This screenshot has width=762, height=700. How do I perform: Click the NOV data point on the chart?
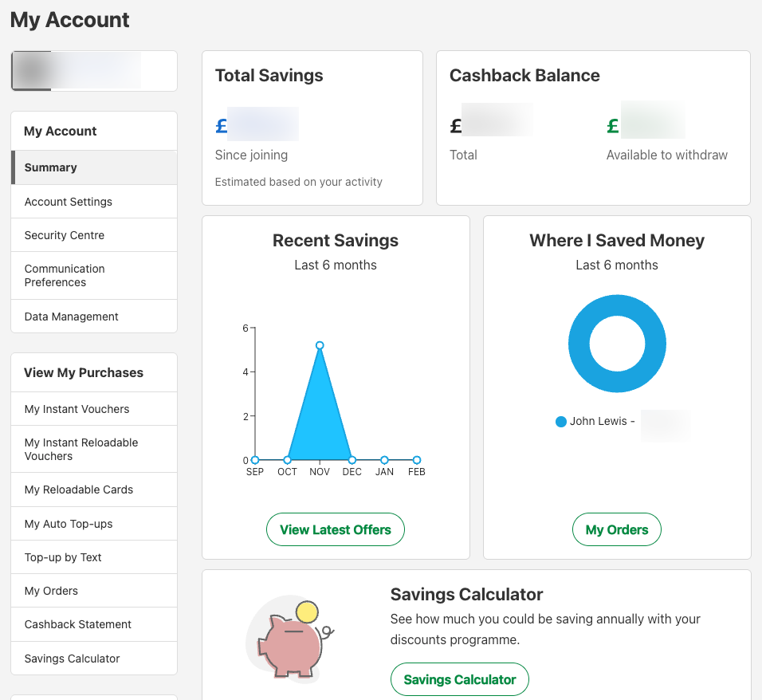point(320,344)
